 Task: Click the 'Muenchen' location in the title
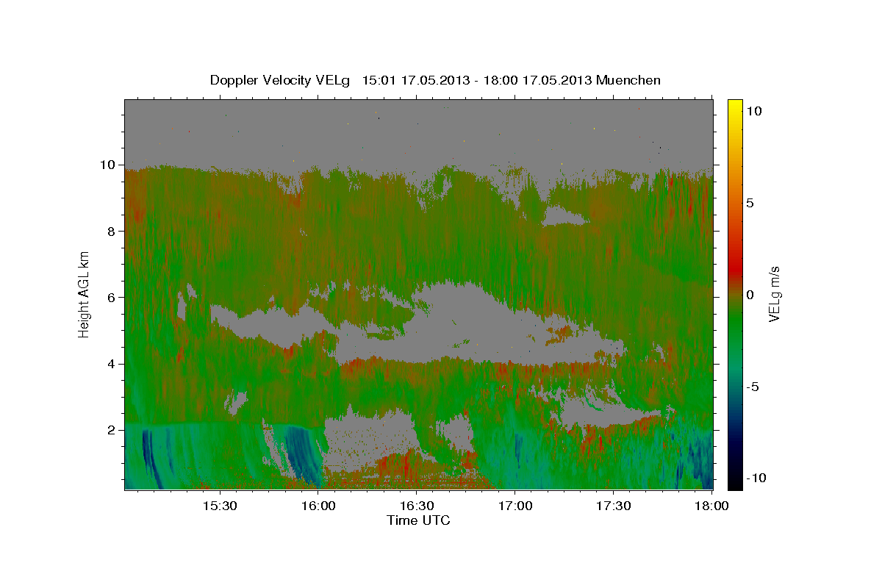click(x=629, y=80)
